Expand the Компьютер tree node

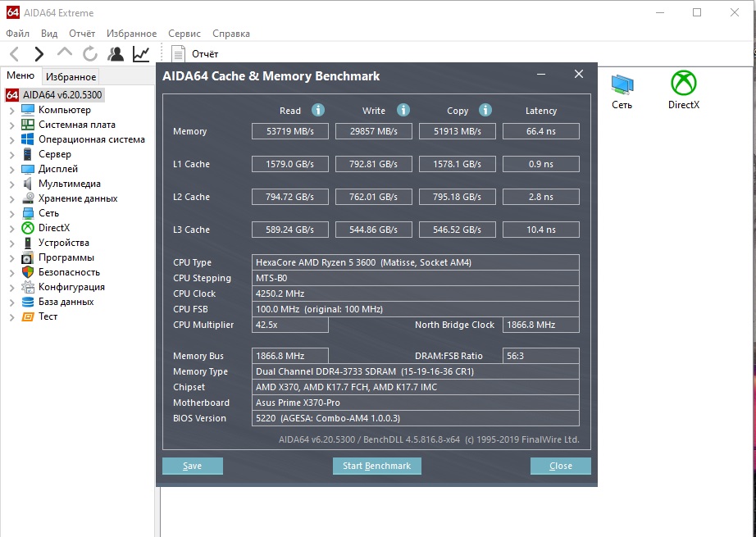(x=12, y=111)
